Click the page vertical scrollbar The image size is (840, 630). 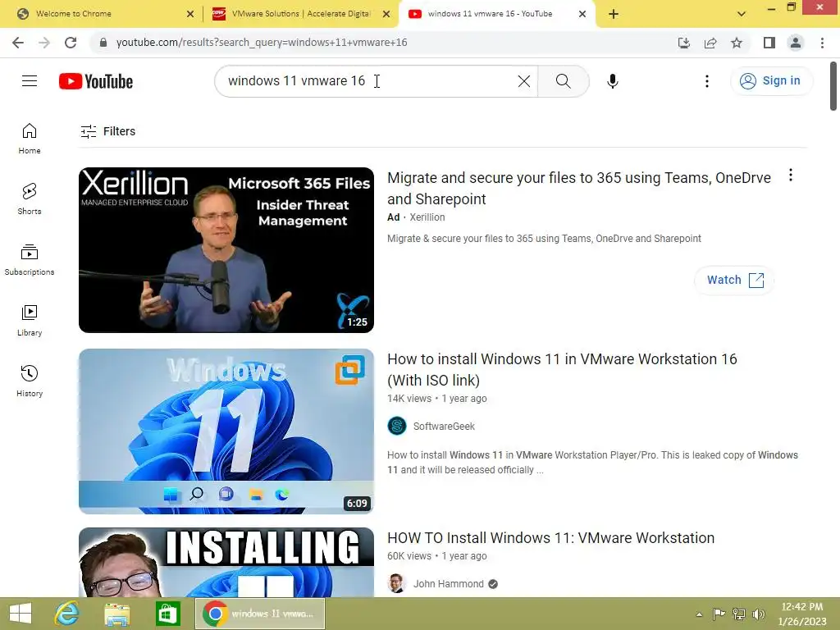[x=833, y=85]
